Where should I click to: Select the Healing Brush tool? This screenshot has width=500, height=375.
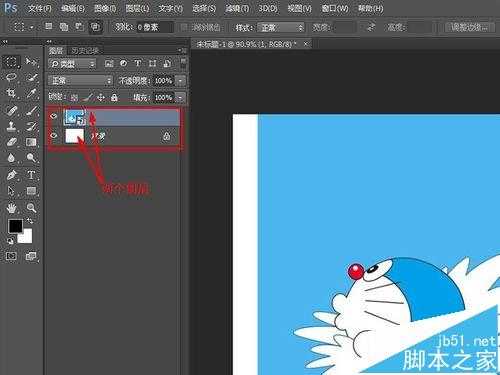[11, 110]
